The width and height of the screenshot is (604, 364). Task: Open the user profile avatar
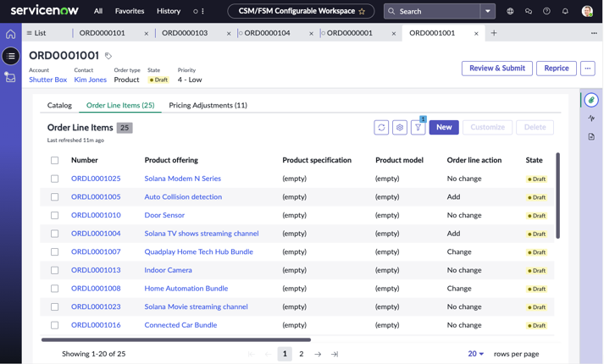click(587, 11)
